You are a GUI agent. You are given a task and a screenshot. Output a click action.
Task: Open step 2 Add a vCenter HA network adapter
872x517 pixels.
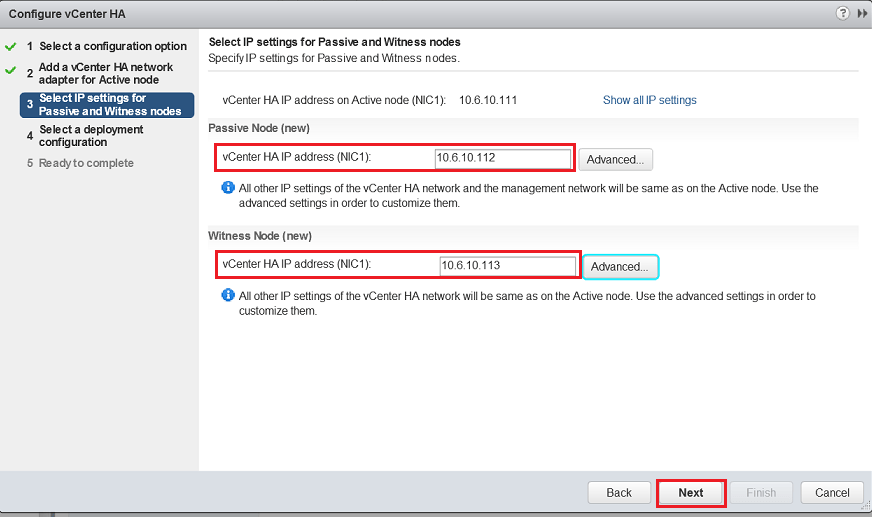click(x=105, y=73)
